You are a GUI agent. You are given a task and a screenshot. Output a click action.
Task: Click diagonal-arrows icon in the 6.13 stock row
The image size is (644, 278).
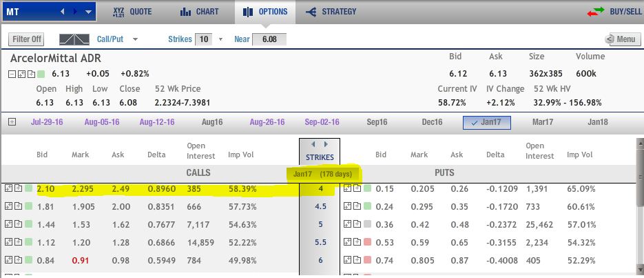click(21, 75)
